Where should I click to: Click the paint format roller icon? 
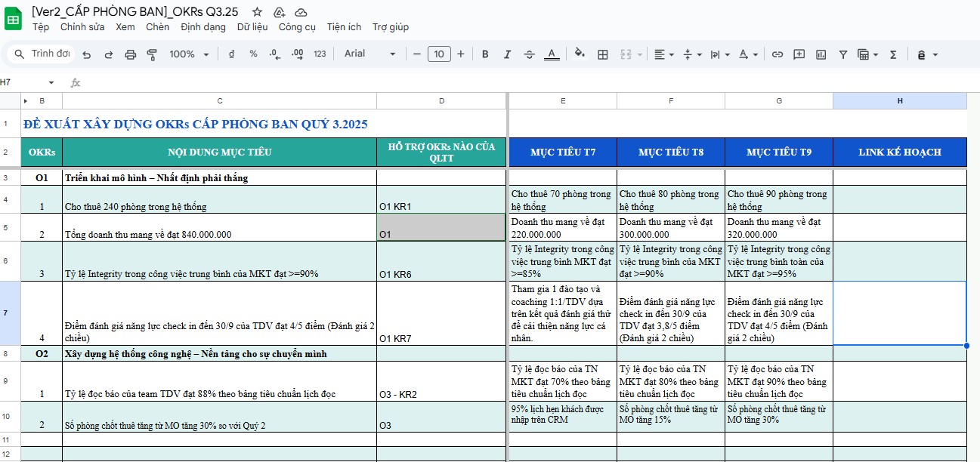(152, 54)
